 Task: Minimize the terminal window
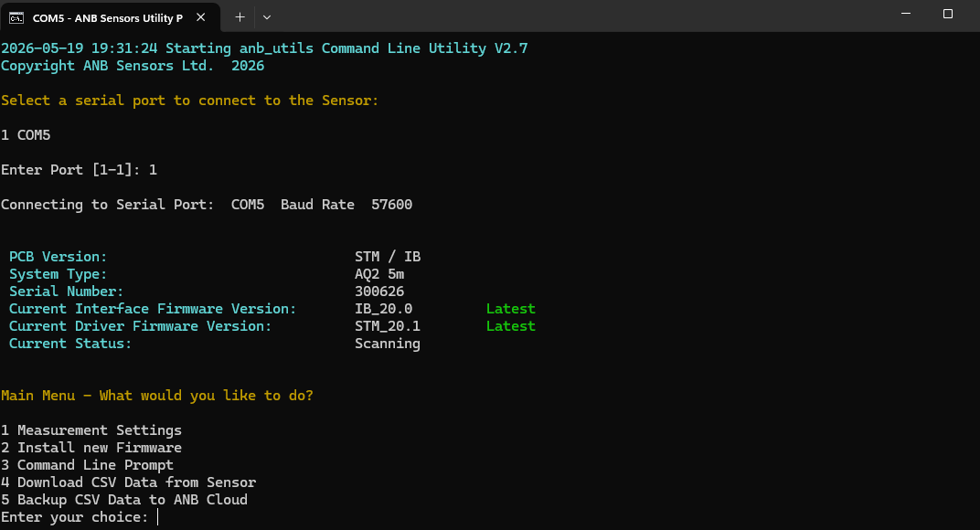[x=906, y=14]
